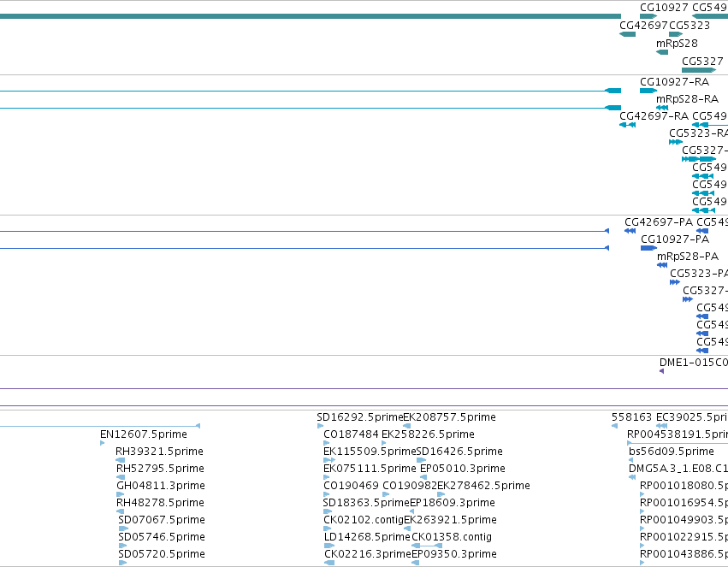Click EST label EP05010.3prime
Viewport: 728px width, 567px height.
463,469
